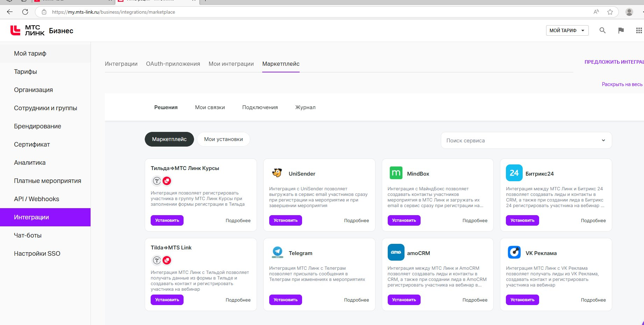Open Подробнее for Битрикс24

tap(593, 220)
